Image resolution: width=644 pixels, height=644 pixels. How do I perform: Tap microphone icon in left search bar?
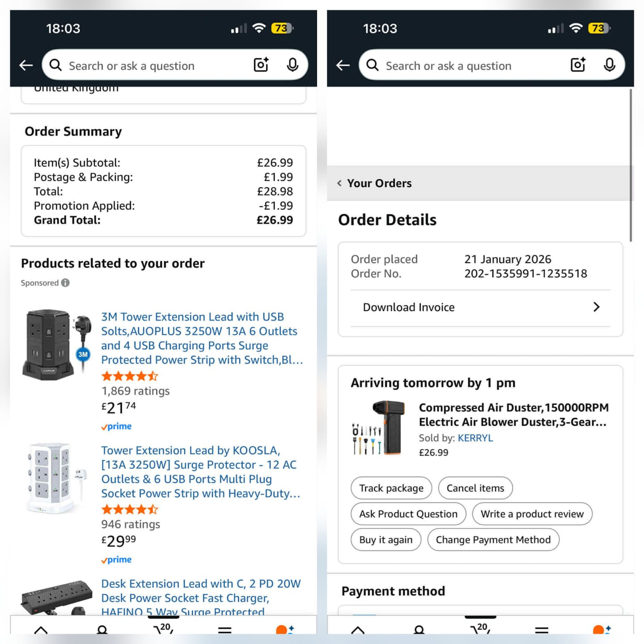(x=292, y=65)
